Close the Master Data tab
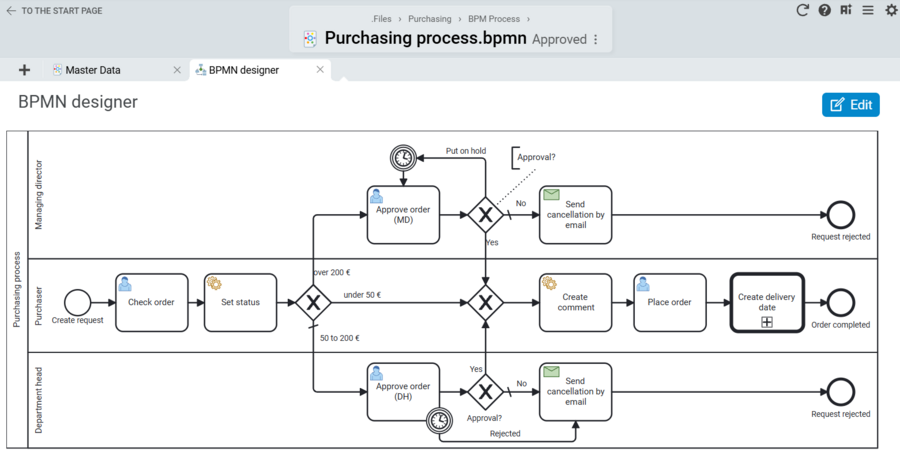Image resolution: width=900 pixels, height=456 pixels. tap(177, 69)
